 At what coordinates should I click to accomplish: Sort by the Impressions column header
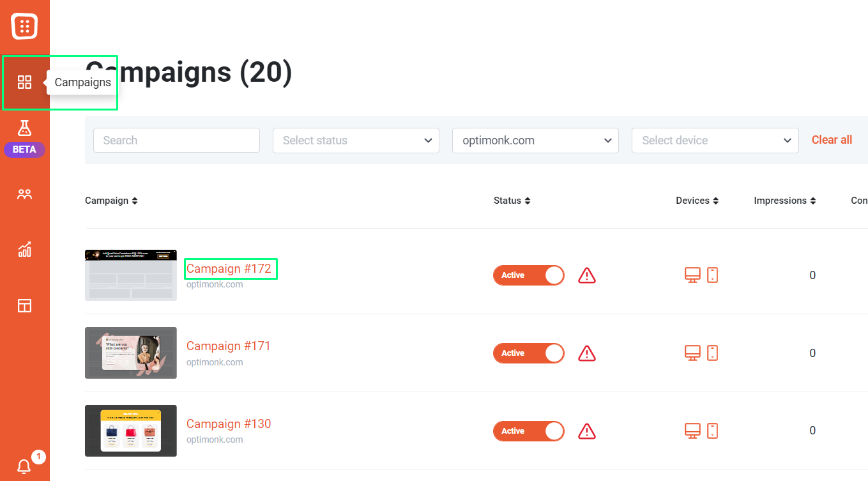(785, 201)
